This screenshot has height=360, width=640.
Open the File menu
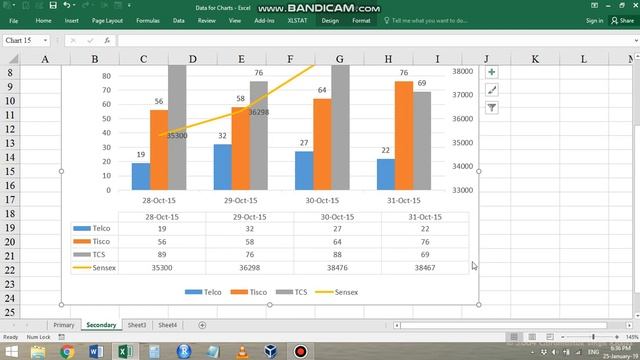(x=13, y=20)
